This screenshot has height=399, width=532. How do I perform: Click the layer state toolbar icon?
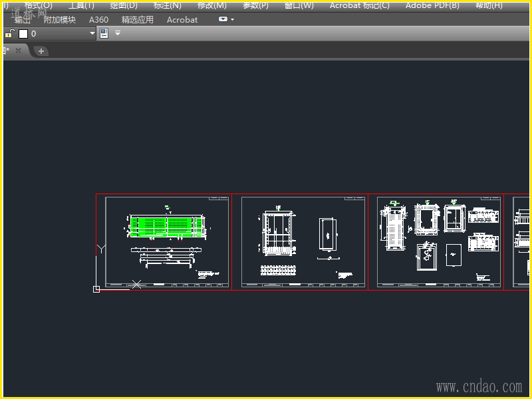(x=104, y=33)
